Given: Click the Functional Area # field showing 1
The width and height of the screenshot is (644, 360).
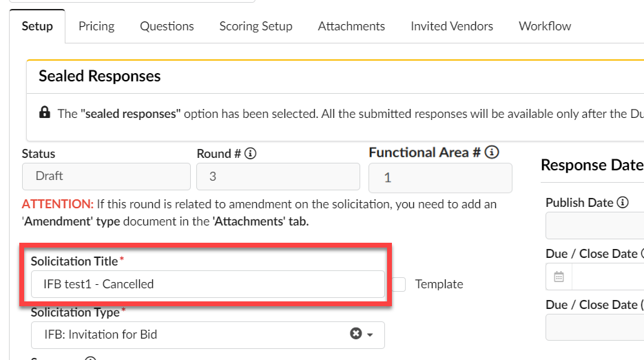Looking at the screenshot, I should (440, 178).
